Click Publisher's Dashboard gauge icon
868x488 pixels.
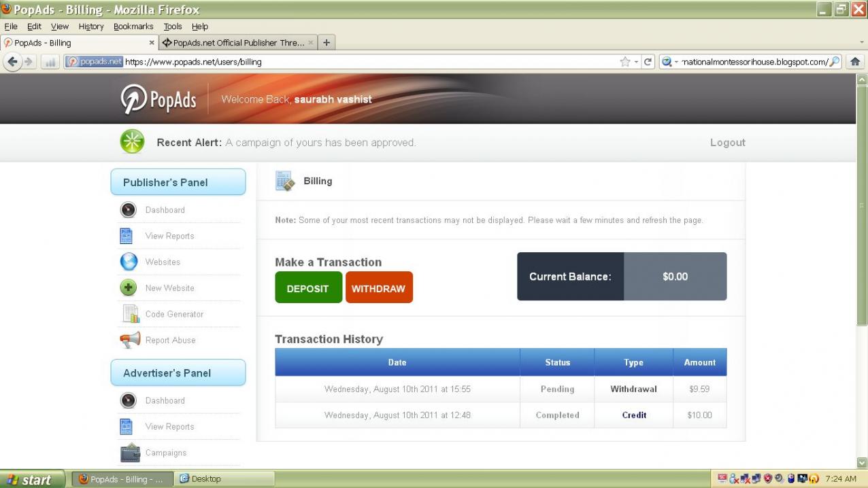click(x=129, y=210)
